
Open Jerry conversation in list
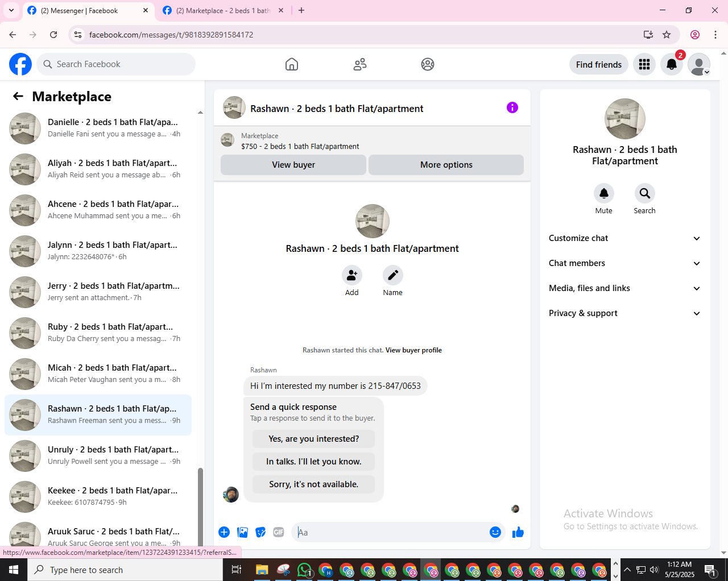pos(98,292)
